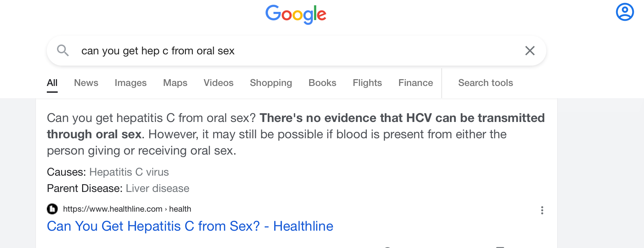Open the Flights tab
This screenshot has height=248, width=644.
(x=367, y=83)
